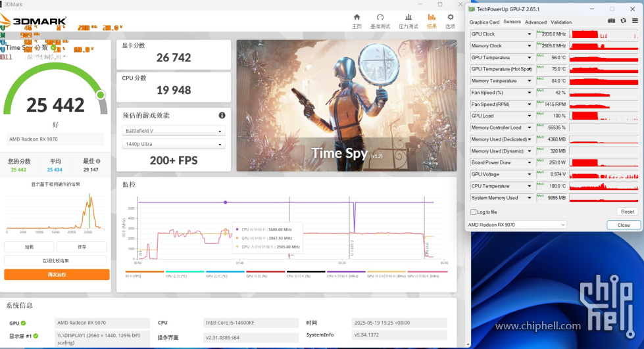Click the 保存 (save) button

(82, 246)
